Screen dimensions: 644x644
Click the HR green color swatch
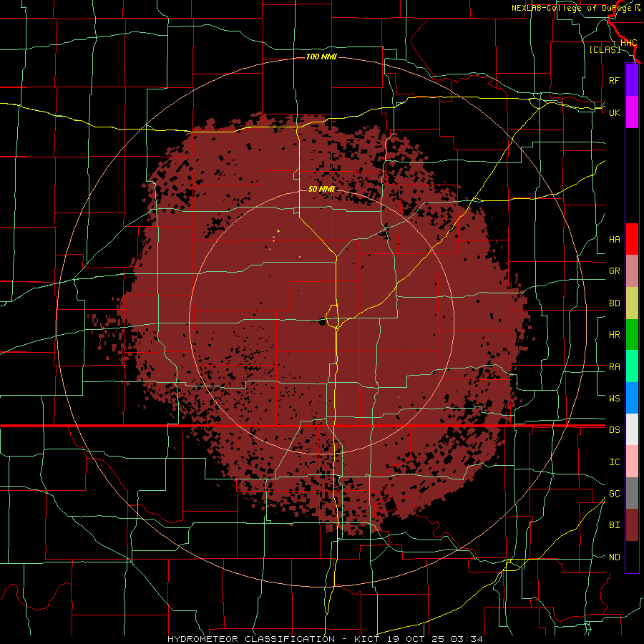tap(632, 335)
